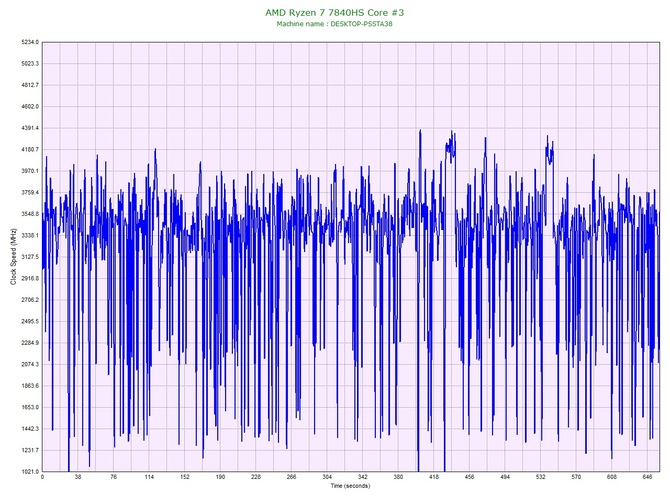Click the x-axis tick label 456
The image size is (670, 503).
pyautogui.click(x=469, y=477)
